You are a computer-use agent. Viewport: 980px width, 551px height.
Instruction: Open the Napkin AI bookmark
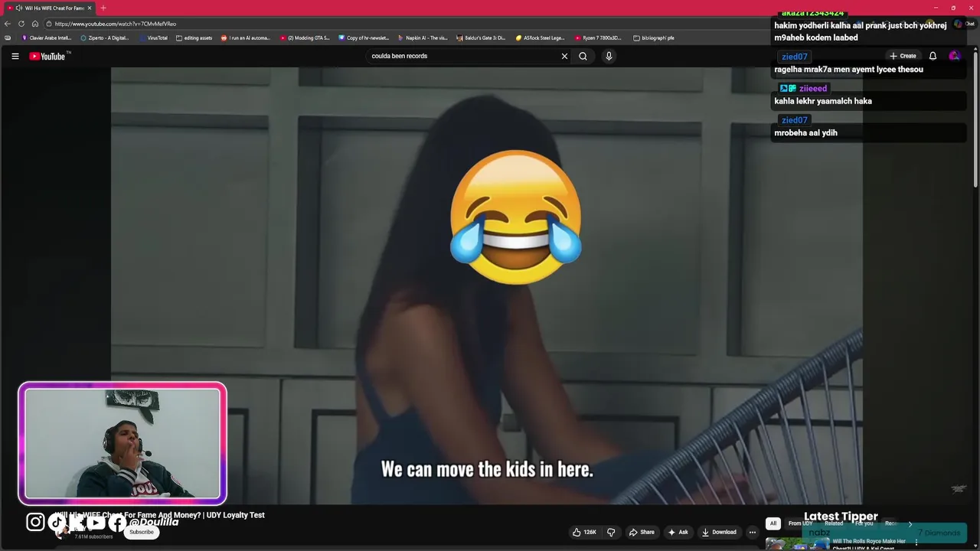coord(423,37)
